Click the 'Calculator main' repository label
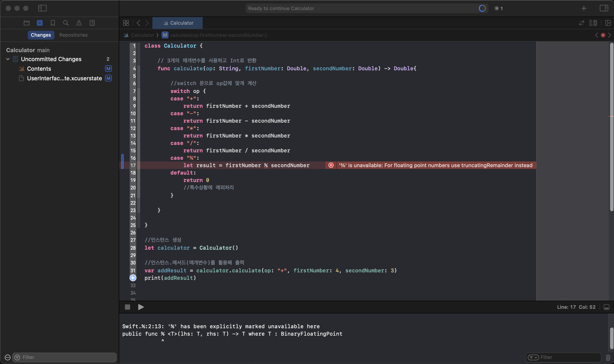Screen dimensions: 614x364 click(x=28, y=50)
